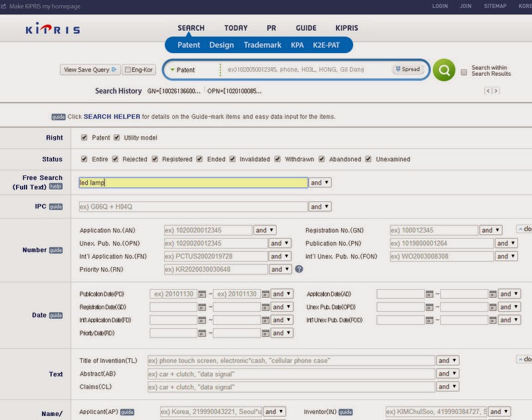Open Publication Date start calendar icon
The width and height of the screenshot is (532, 420).
tap(202, 294)
